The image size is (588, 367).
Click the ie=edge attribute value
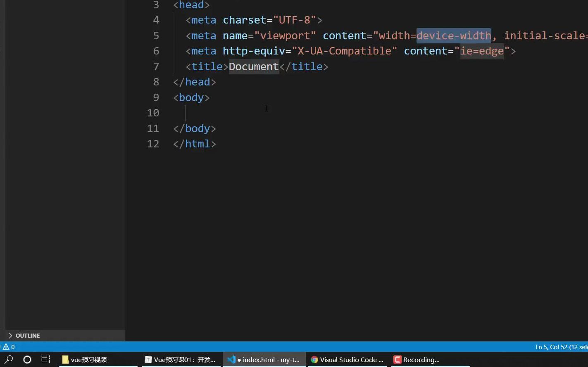[x=482, y=51]
